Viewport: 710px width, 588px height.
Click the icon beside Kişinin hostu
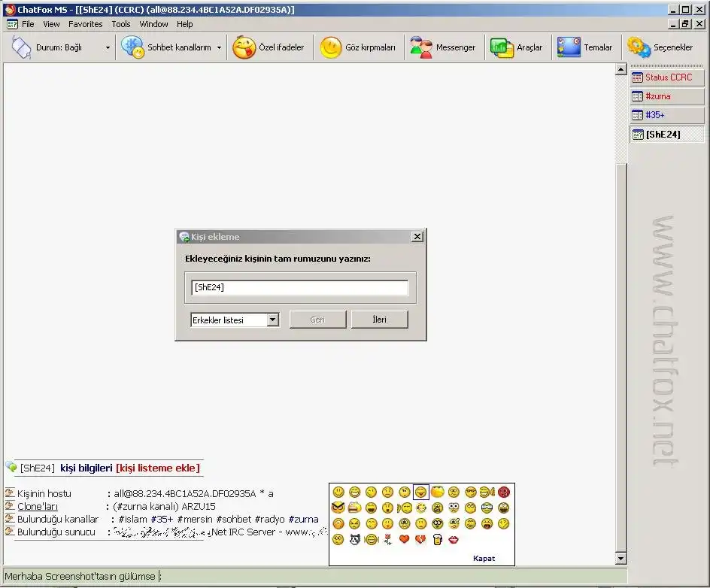tap(10, 493)
